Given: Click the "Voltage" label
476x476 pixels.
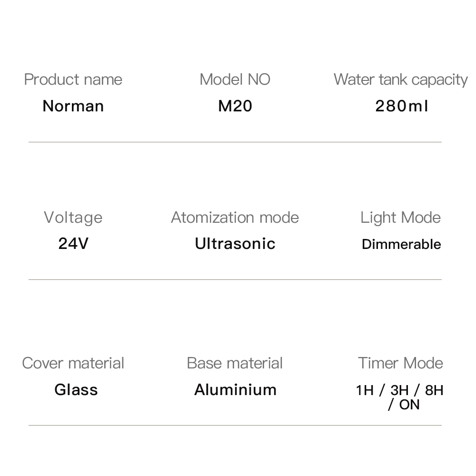Looking at the screenshot, I should (73, 218).
